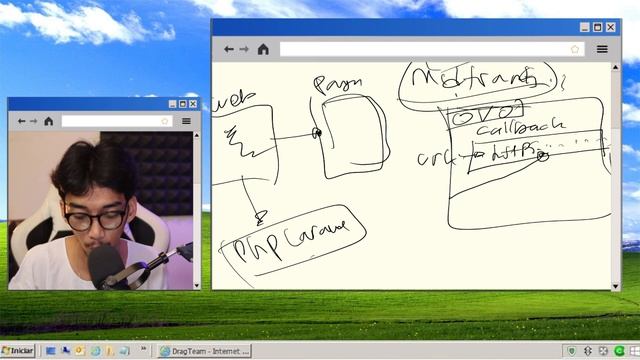Image resolution: width=640 pixels, height=360 pixels.
Task: Click the green circular tray icon
Action: tap(619, 351)
